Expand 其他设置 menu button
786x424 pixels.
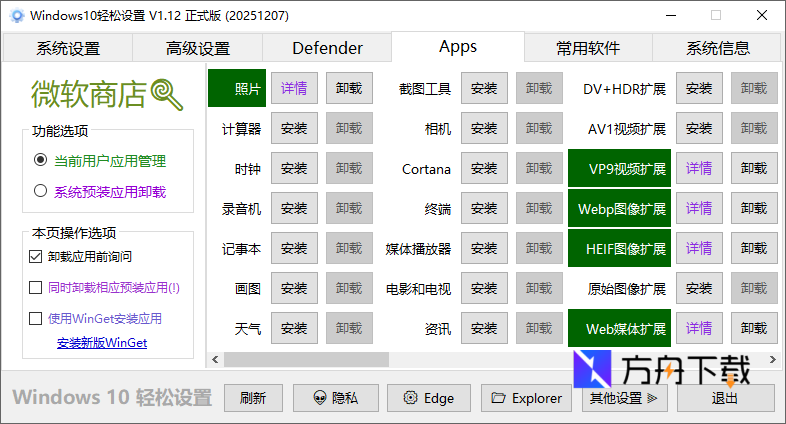[624, 398]
